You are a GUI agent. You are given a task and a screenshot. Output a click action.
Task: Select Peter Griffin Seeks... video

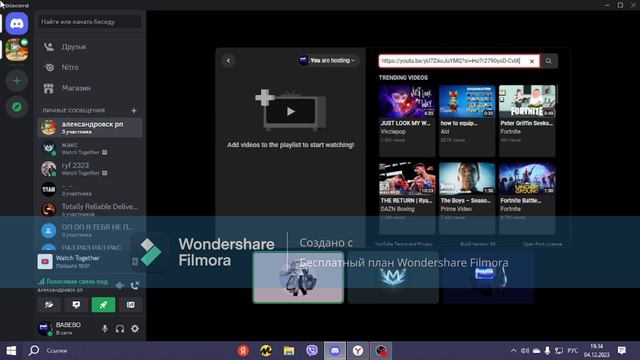click(527, 121)
